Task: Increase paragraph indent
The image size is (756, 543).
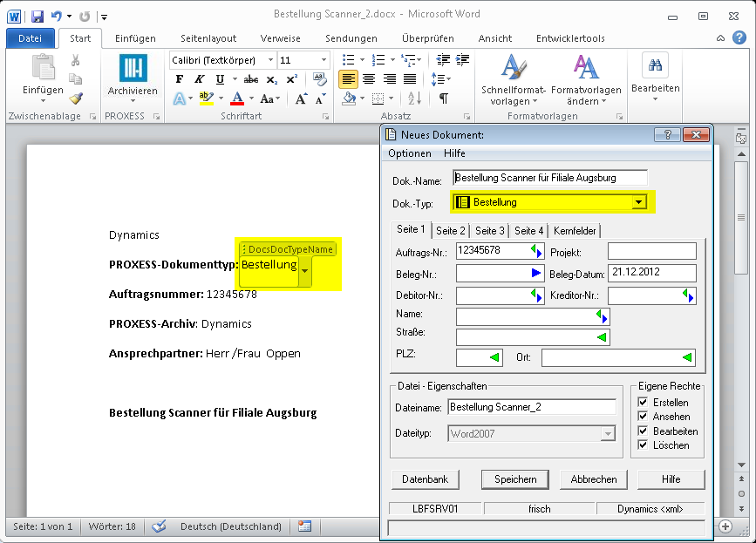Action: coord(462,60)
